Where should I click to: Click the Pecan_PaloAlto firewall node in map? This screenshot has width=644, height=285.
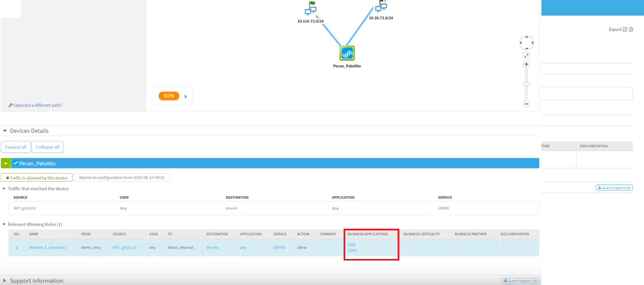347,53
